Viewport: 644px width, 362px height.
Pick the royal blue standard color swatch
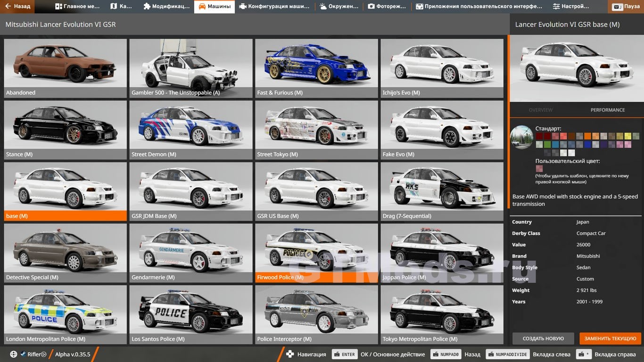(587, 145)
